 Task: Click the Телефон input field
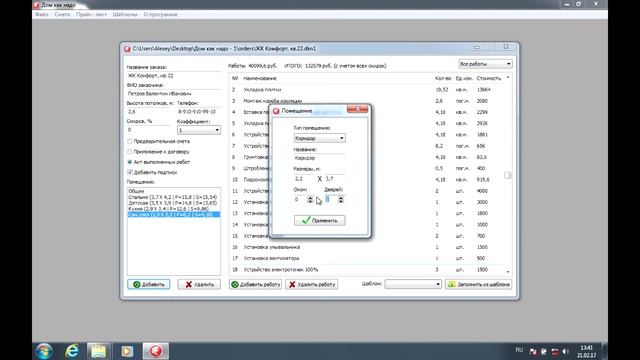coord(199,112)
